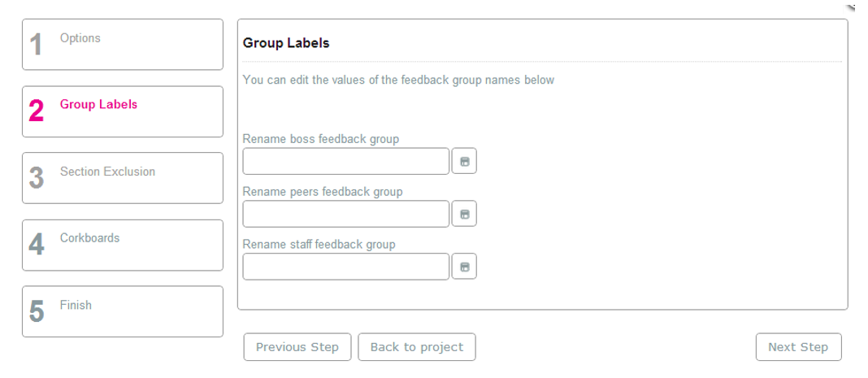Go to step 1 Options
This screenshot has height=378, width=868.
tap(123, 45)
